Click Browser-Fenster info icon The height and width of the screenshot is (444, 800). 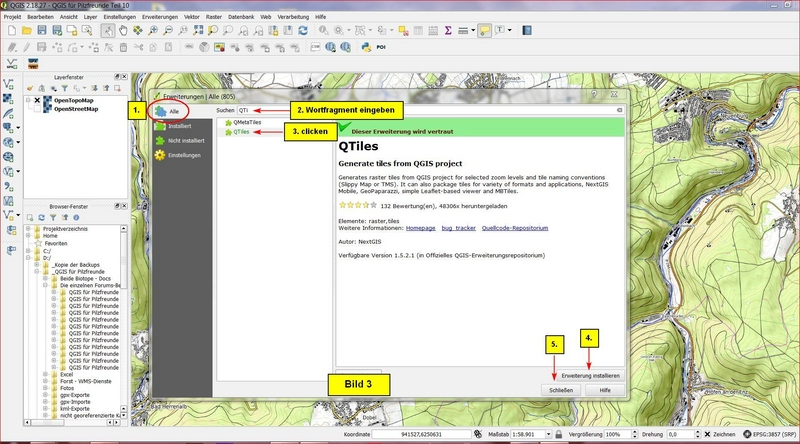pyautogui.click(x=76, y=218)
